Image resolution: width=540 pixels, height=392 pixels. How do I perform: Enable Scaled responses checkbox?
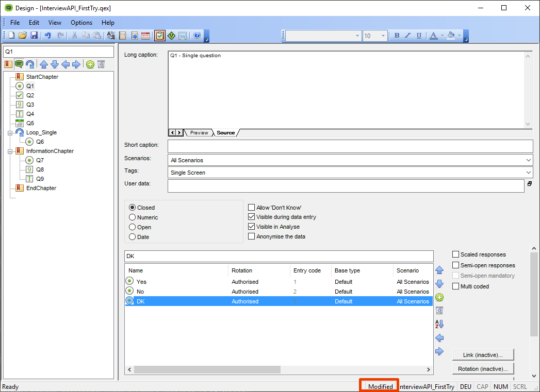455,254
